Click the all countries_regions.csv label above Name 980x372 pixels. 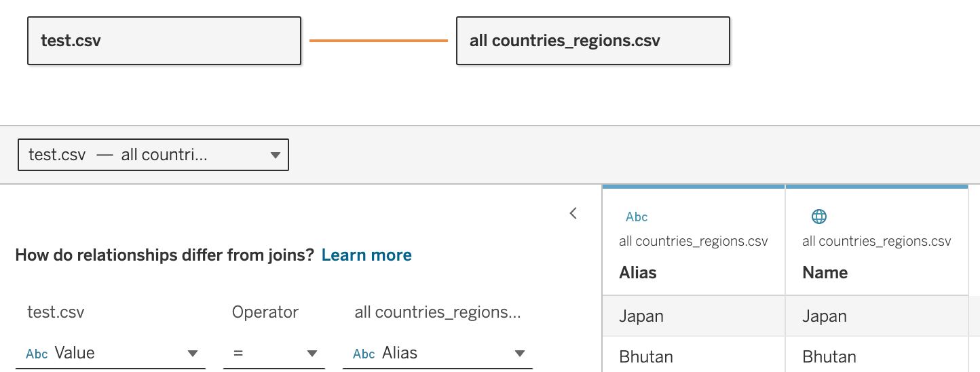tap(876, 241)
